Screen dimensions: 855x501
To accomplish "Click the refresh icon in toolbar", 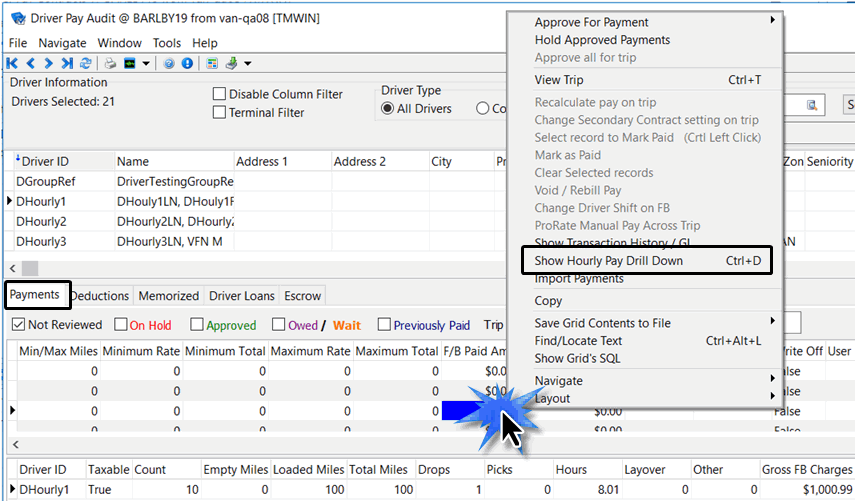I will pyautogui.click(x=84, y=63).
